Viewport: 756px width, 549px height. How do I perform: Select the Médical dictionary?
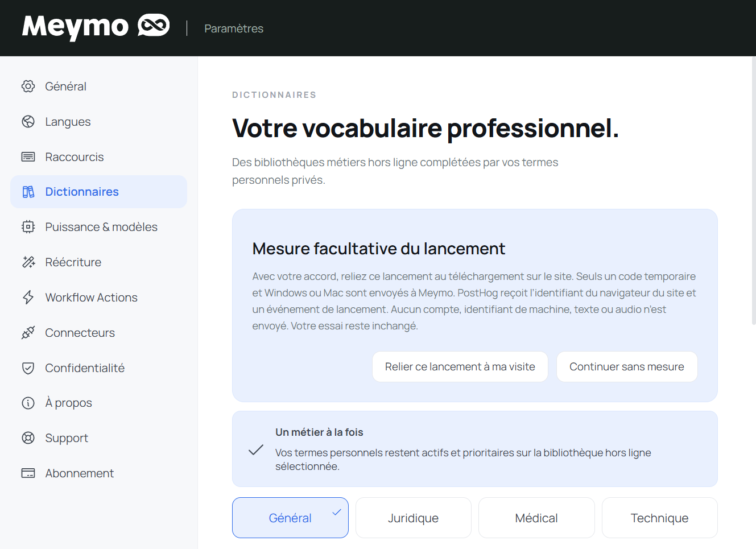tap(536, 518)
